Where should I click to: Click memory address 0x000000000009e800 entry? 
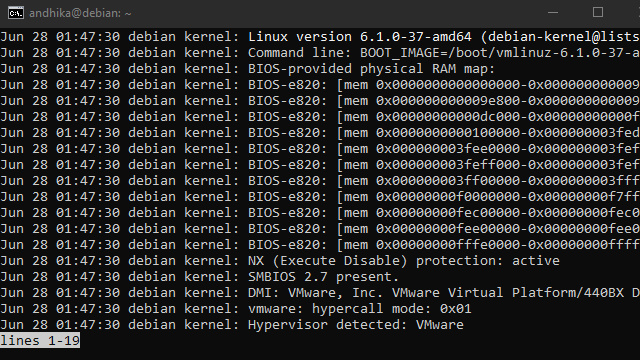coord(448,101)
